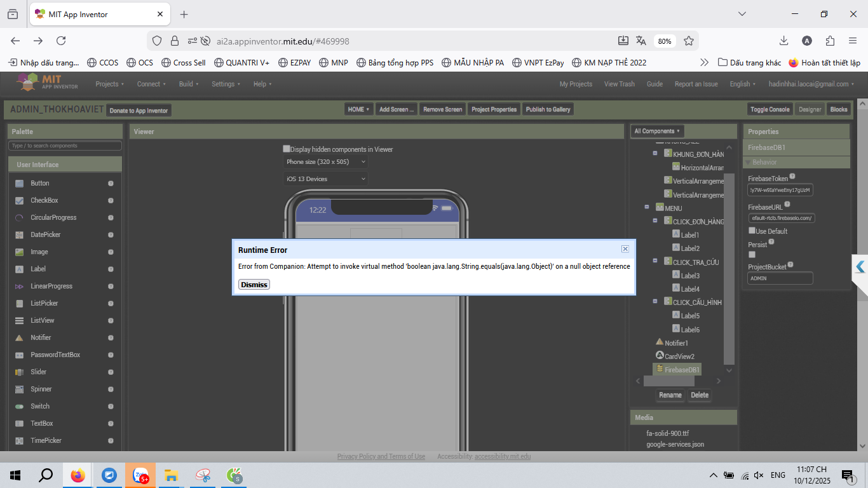
Task: Open Firefox from the Windows taskbar
Action: point(78,475)
